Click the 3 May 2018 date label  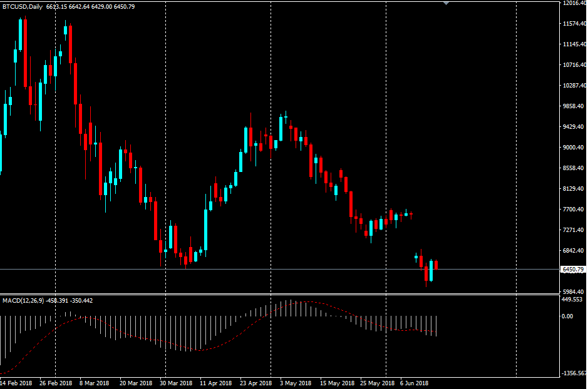tap(296, 383)
